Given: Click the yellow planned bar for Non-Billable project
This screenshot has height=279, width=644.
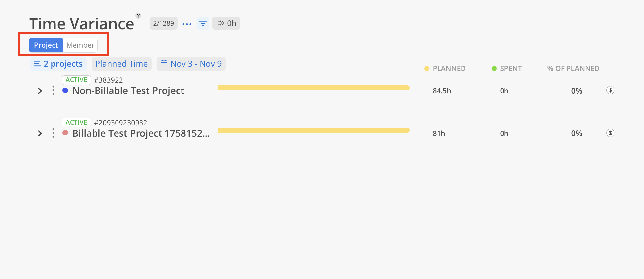Looking at the screenshot, I should [x=313, y=88].
